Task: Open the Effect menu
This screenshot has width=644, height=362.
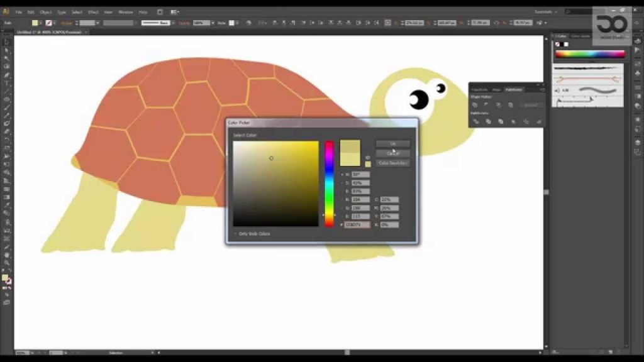Action: click(x=93, y=13)
